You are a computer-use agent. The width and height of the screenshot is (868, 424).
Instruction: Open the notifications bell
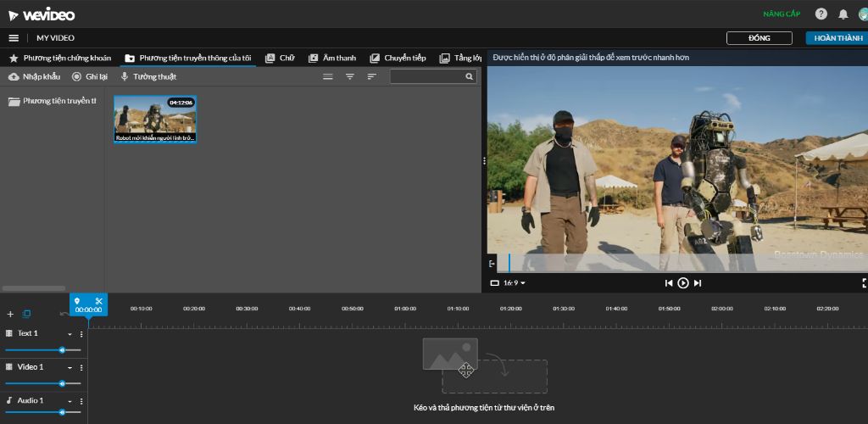(x=843, y=14)
